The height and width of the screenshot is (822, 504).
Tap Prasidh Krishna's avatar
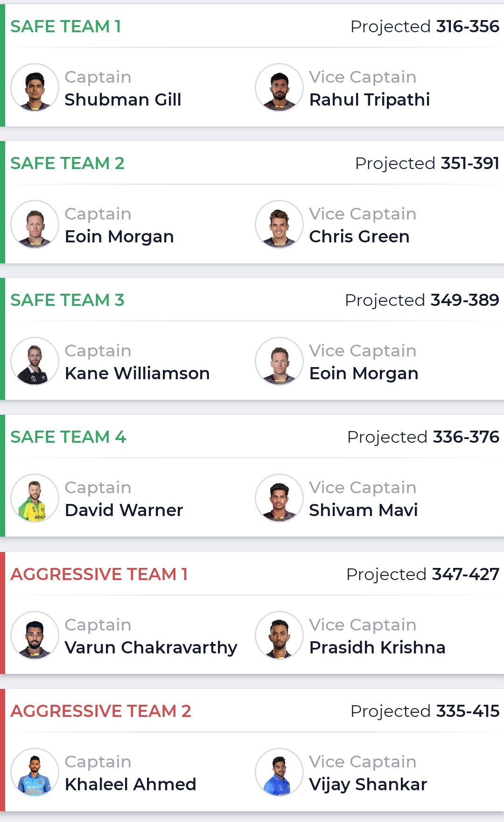(x=279, y=635)
